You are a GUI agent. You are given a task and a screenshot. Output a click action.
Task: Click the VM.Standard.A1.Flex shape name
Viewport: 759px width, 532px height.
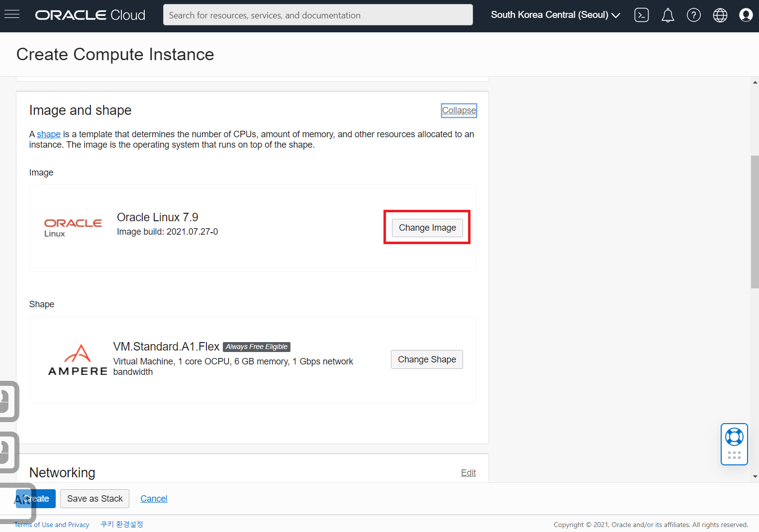coord(166,347)
